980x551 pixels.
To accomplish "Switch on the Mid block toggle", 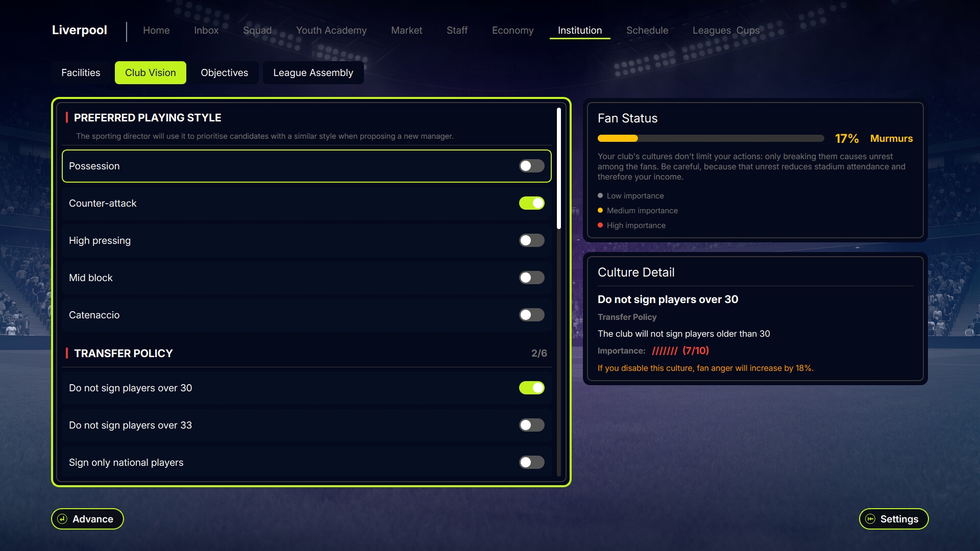I will [532, 278].
